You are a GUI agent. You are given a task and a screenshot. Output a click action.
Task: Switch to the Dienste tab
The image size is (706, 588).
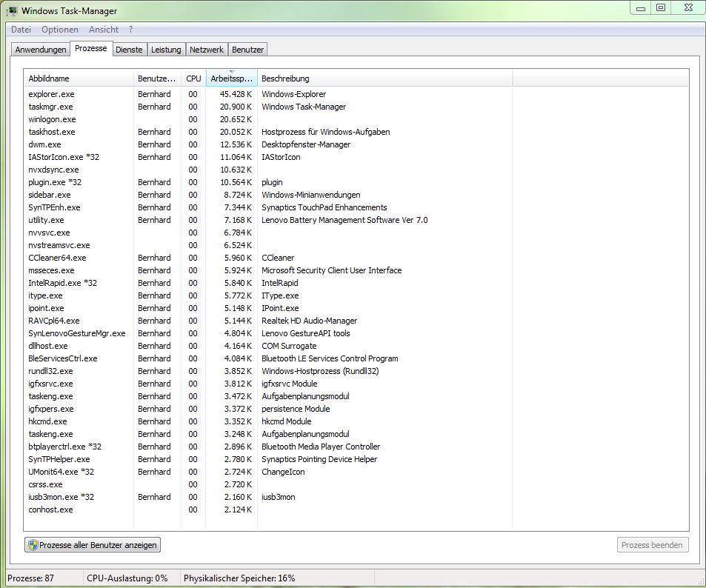point(129,50)
